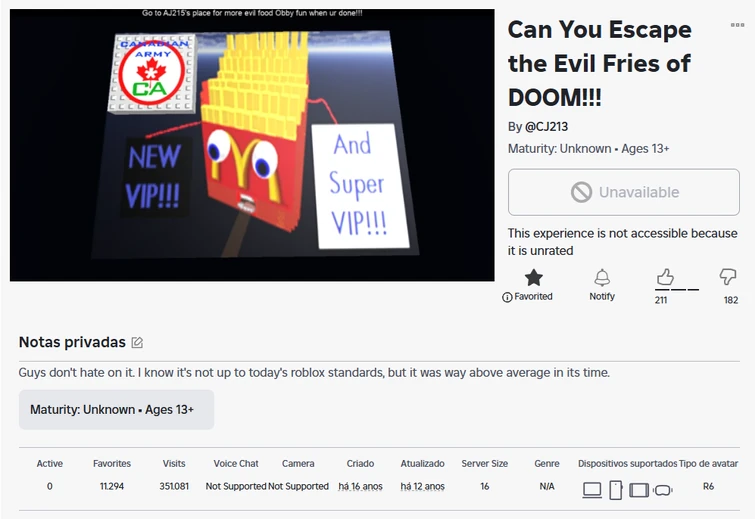Click the computer device icon

[x=592, y=490]
